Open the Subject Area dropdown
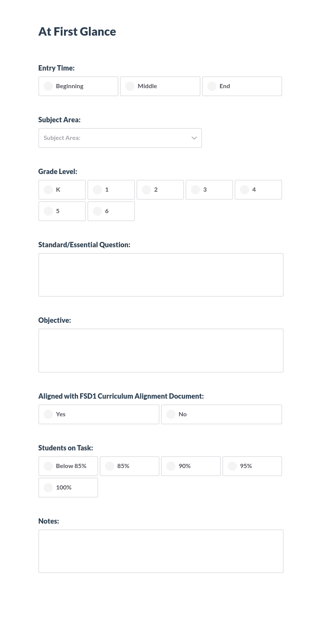This screenshot has width=322, height=644. coord(120,138)
